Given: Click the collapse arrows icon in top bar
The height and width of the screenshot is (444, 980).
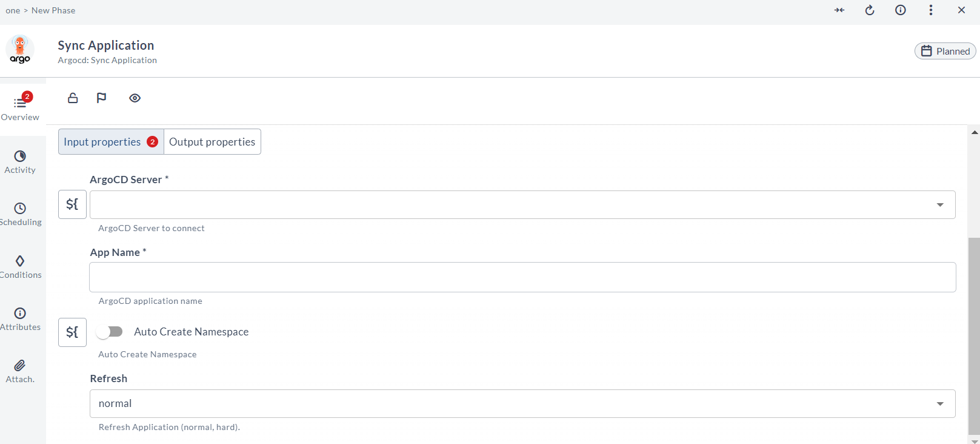Looking at the screenshot, I should tap(839, 10).
